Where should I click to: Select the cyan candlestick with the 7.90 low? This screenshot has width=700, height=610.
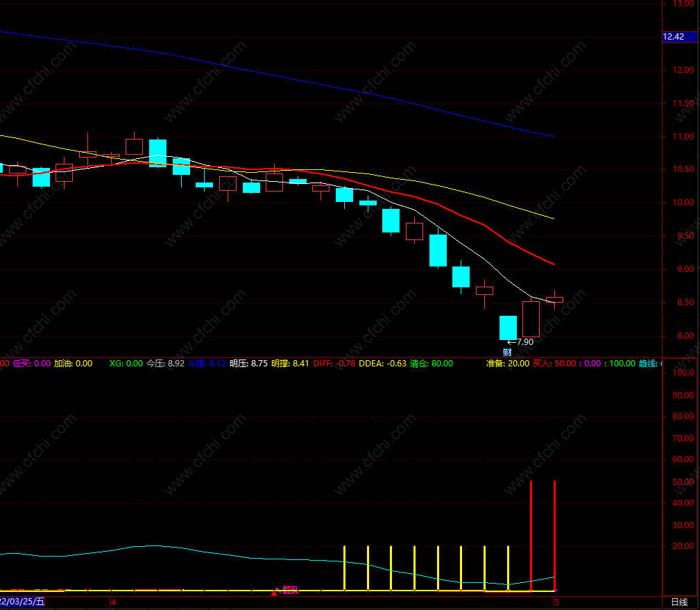tap(508, 328)
